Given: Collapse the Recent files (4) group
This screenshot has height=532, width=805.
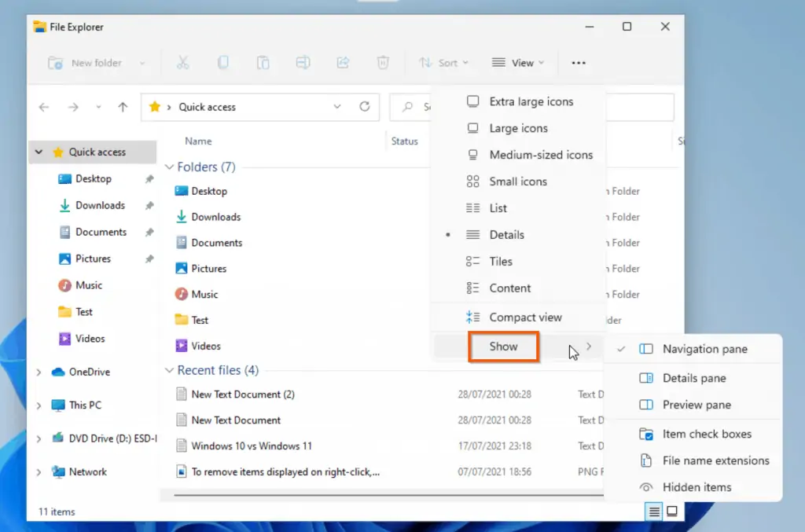Looking at the screenshot, I should [169, 370].
